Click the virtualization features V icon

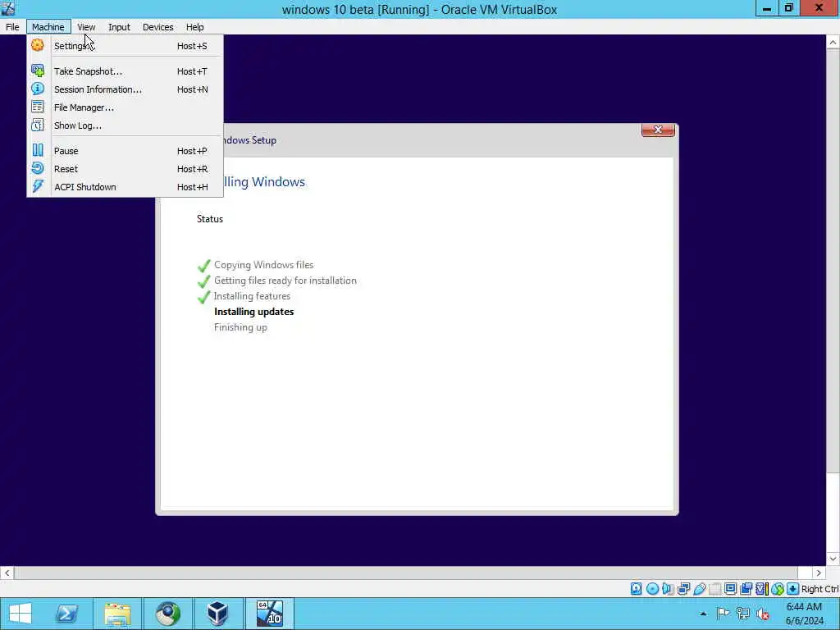coord(761,589)
